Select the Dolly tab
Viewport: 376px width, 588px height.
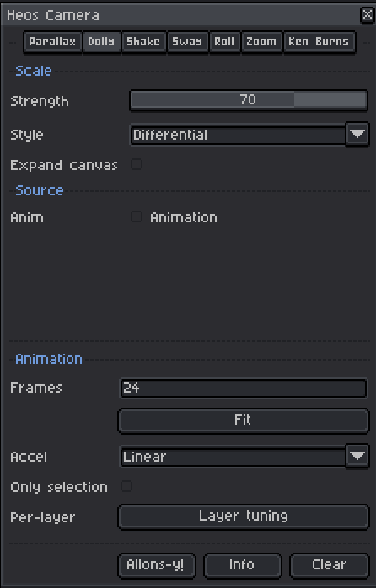click(101, 41)
